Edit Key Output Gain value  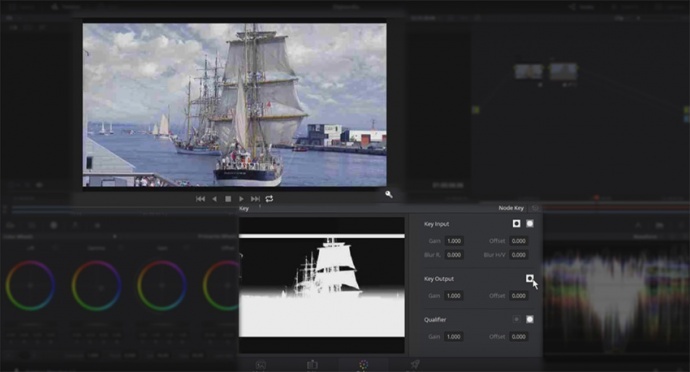coord(454,296)
